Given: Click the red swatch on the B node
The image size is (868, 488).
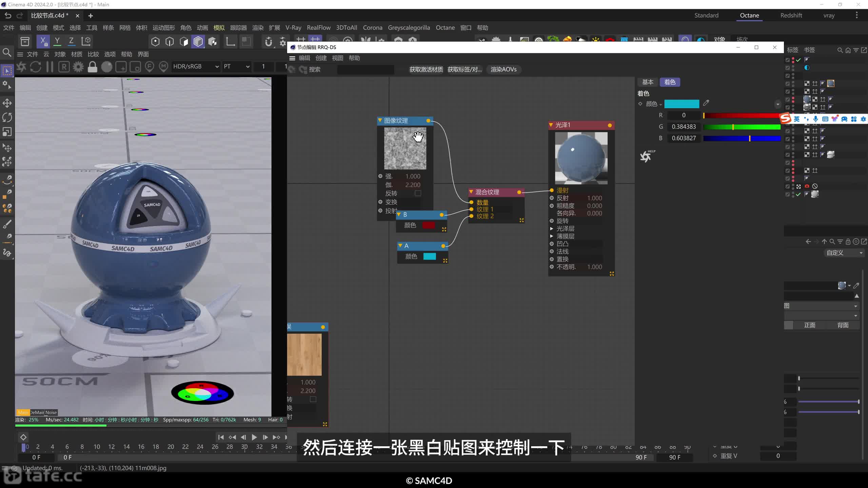Looking at the screenshot, I should click(x=429, y=225).
